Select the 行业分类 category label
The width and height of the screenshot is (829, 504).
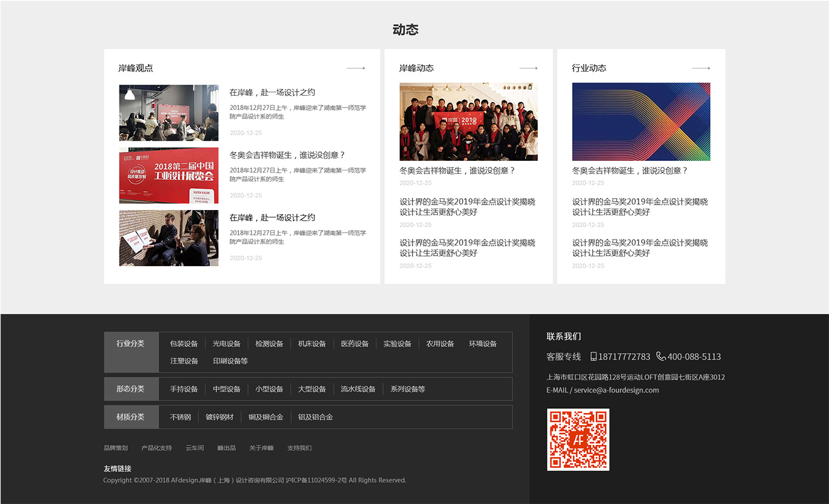tap(131, 344)
